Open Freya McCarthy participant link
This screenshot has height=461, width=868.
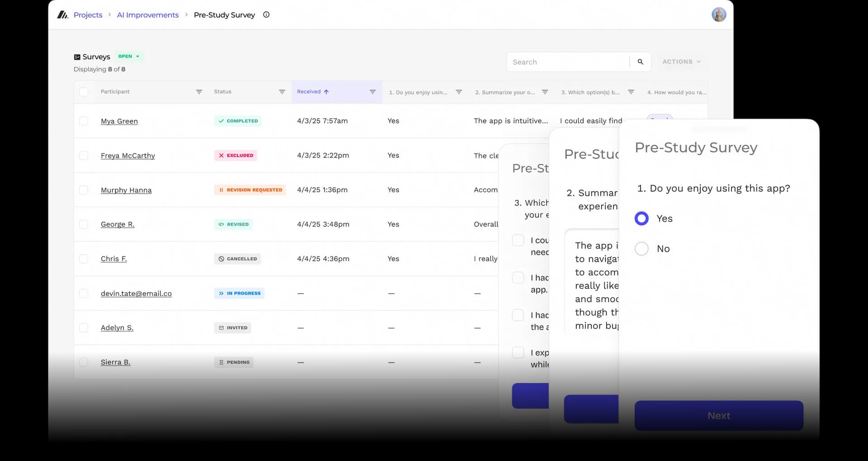pos(127,156)
